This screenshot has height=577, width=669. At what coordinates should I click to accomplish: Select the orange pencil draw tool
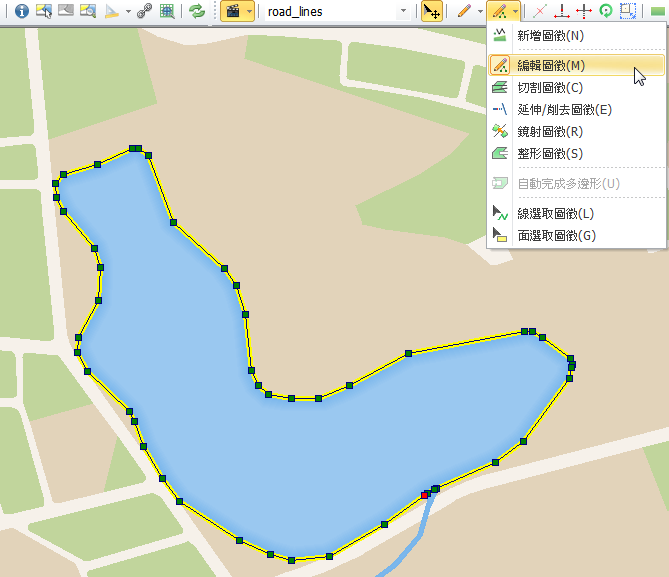pos(464,11)
